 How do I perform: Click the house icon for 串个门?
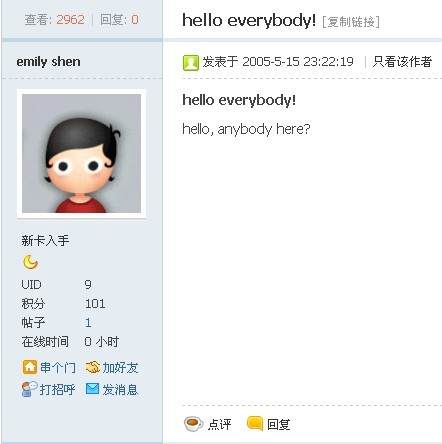(29, 367)
